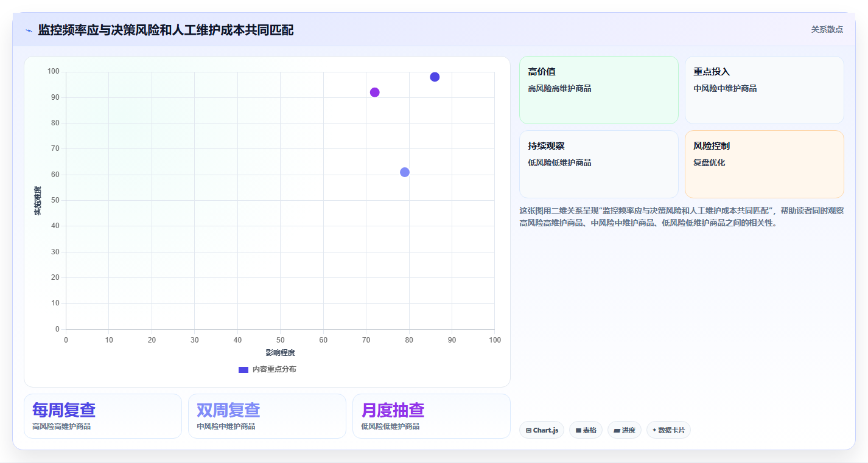Click 低风险低维护商品 in 持续观察 card
This screenshot has width=868, height=463.
[x=559, y=162]
